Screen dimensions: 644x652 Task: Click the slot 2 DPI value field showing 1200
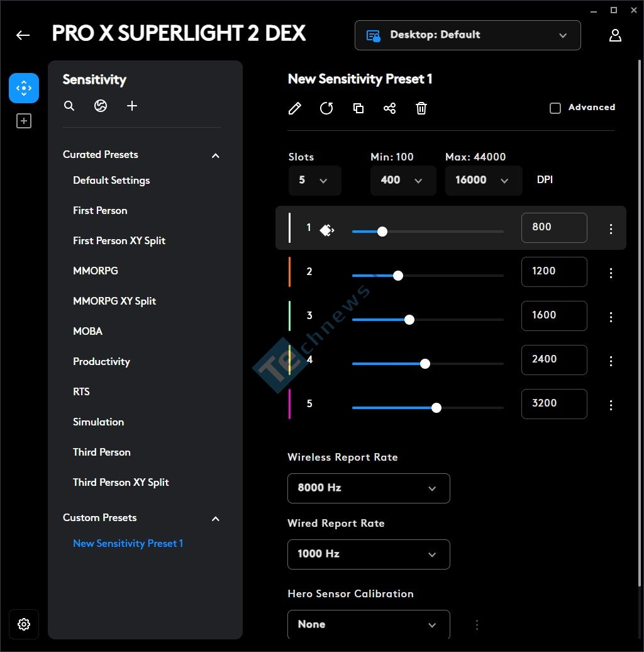pos(554,272)
